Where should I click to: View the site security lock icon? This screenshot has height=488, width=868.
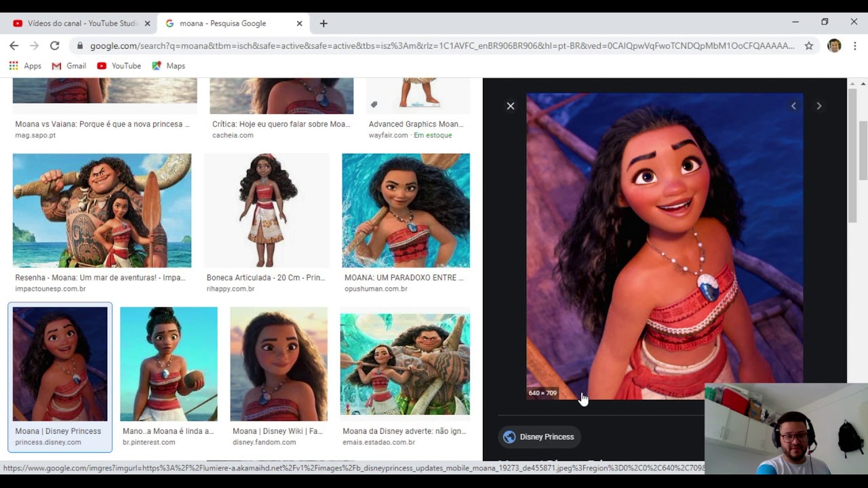[x=80, y=45]
